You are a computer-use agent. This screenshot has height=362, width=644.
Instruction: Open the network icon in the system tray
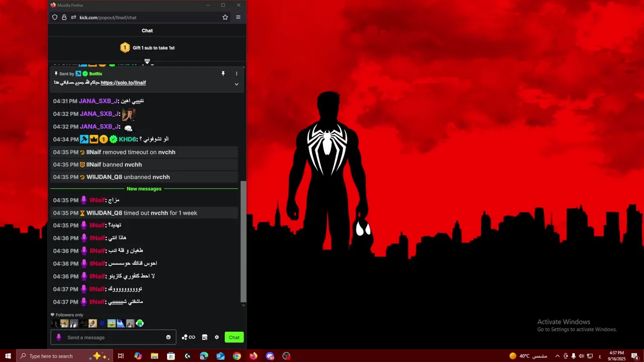pos(590,356)
